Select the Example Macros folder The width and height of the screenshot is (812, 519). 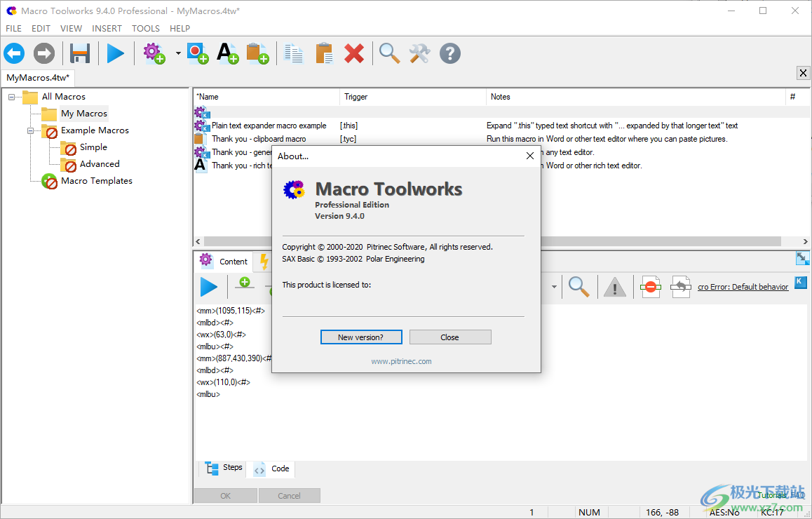pyautogui.click(x=95, y=130)
